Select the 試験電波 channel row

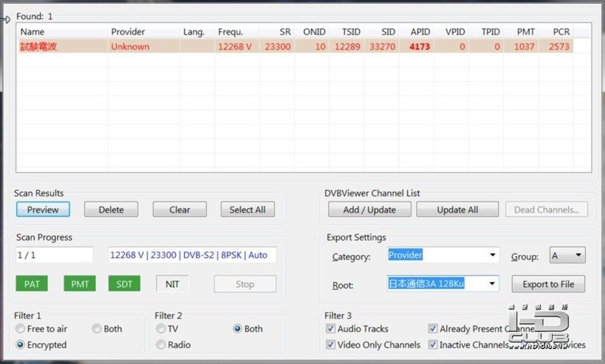coord(295,47)
